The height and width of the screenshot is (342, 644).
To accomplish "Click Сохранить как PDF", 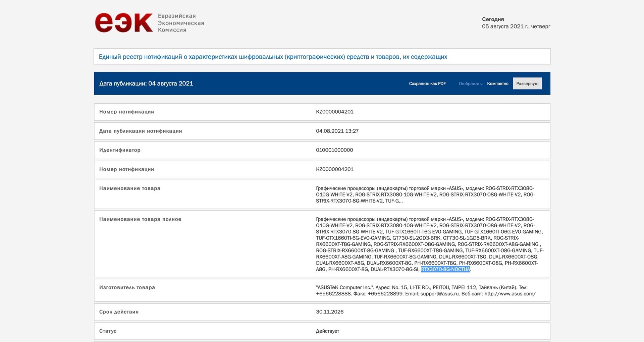I will 427,83.
